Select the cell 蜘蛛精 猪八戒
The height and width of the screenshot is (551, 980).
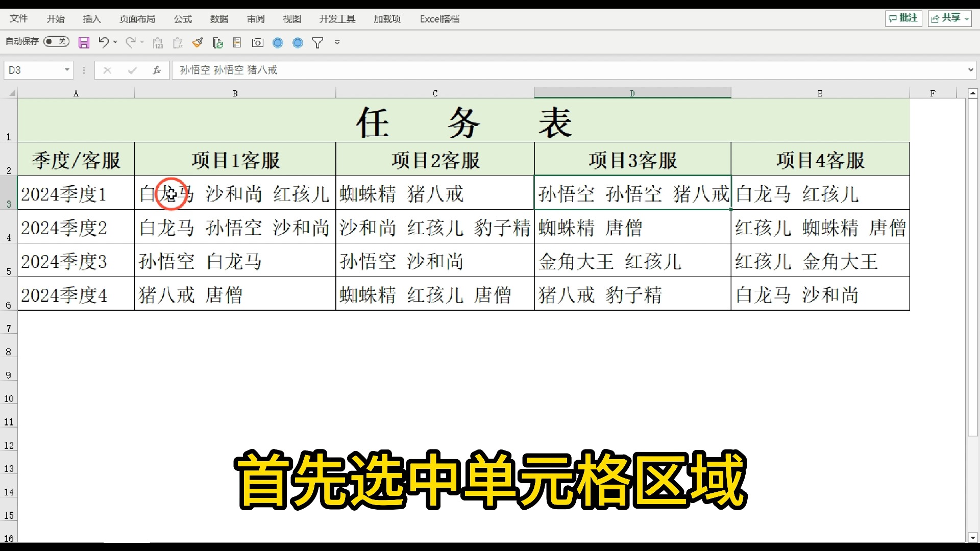[435, 193]
